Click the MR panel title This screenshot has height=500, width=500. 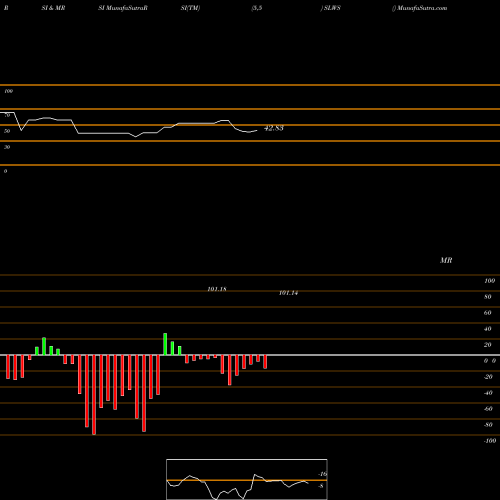click(x=446, y=260)
